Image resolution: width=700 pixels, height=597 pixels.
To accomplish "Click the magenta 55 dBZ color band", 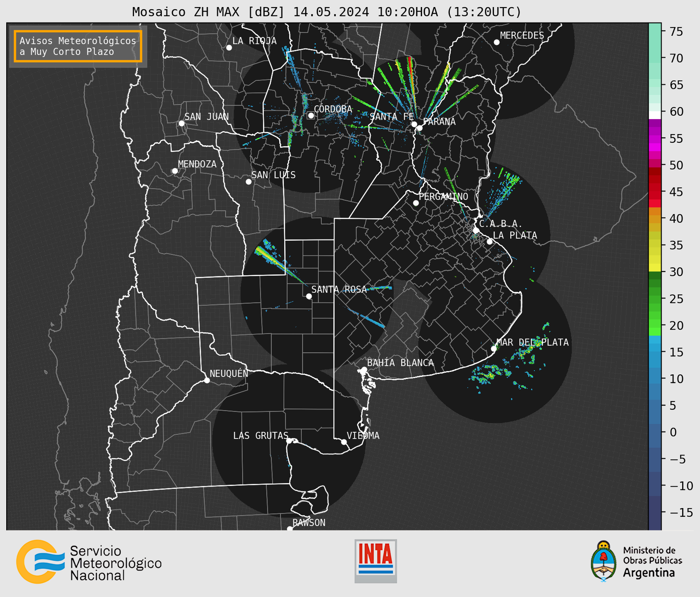I will (x=655, y=138).
